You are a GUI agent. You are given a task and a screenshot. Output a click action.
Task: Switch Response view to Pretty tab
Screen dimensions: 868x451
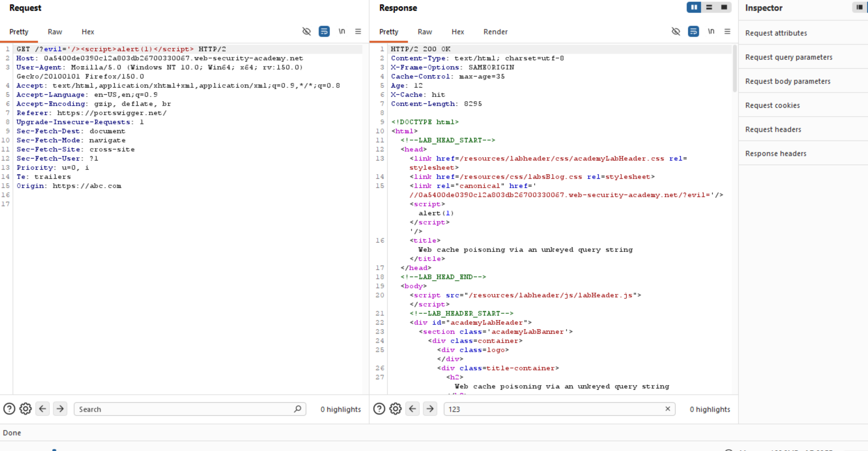[x=389, y=32]
